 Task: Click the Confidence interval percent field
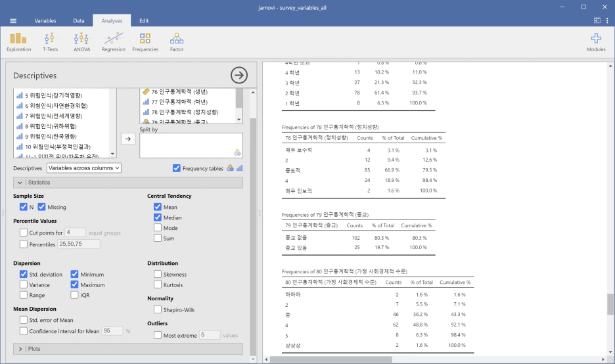pos(112,330)
